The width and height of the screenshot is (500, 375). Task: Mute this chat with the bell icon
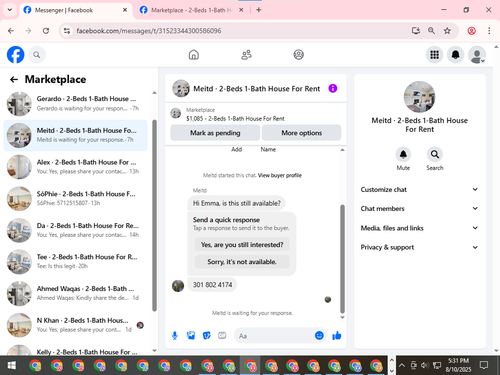pyautogui.click(x=403, y=154)
